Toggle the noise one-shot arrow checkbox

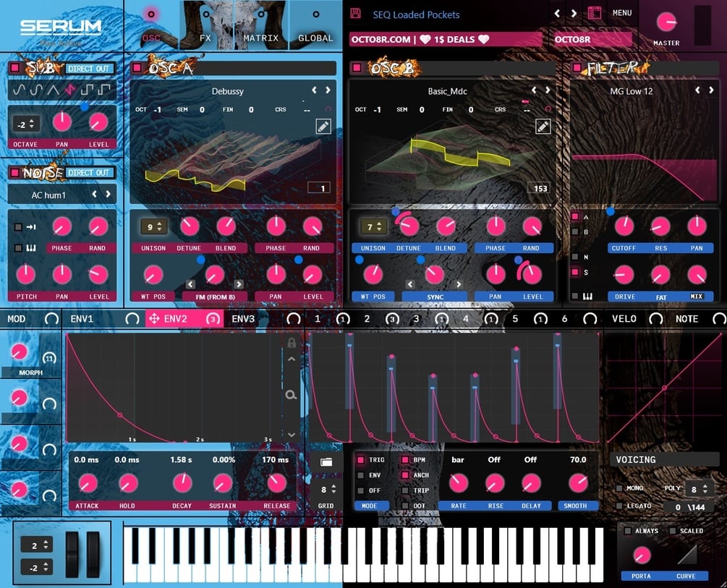pyautogui.click(x=18, y=227)
